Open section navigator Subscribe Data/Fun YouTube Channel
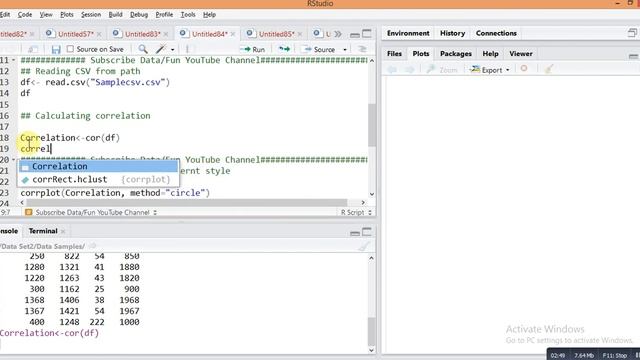Viewport: 640px width, 360px height. tap(91, 212)
